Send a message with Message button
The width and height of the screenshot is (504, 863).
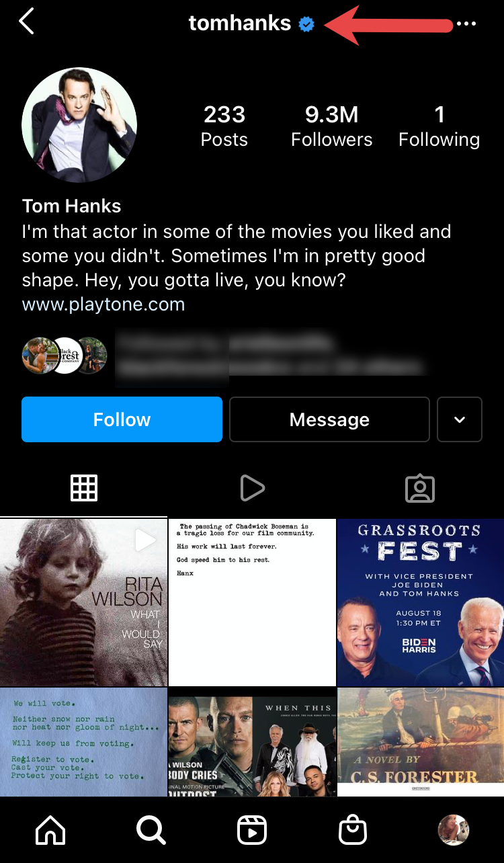(329, 419)
